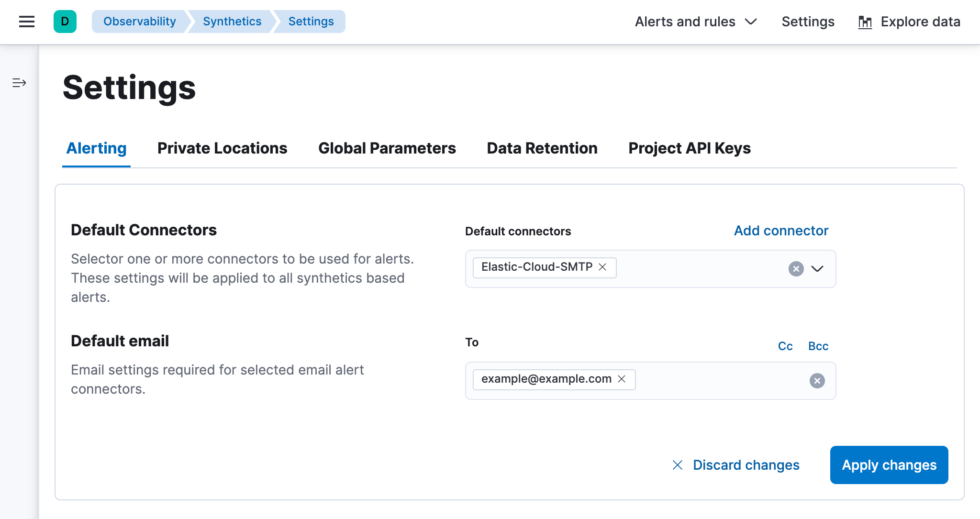
Task: Open the Project API Keys tab
Action: coord(690,148)
